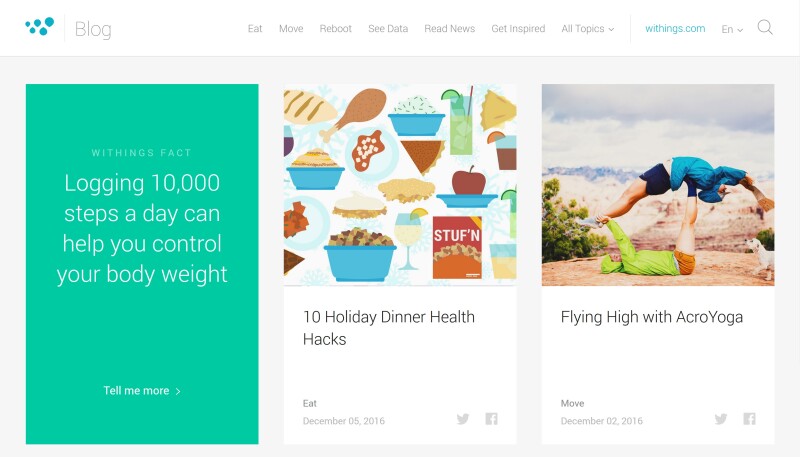
Task: Click the arrow beside Tell me more
Action: click(x=178, y=392)
